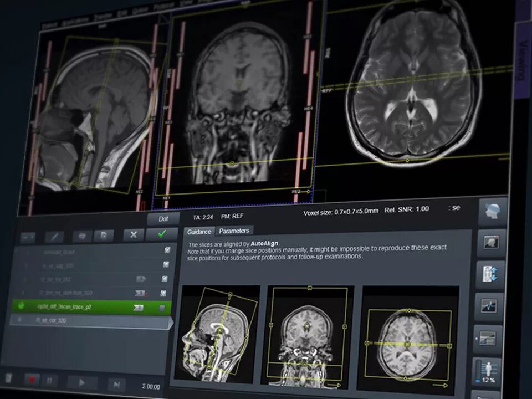The width and height of the screenshot is (532, 399).
Task: Open the layout panel icon in sidebar
Action: coord(488,339)
